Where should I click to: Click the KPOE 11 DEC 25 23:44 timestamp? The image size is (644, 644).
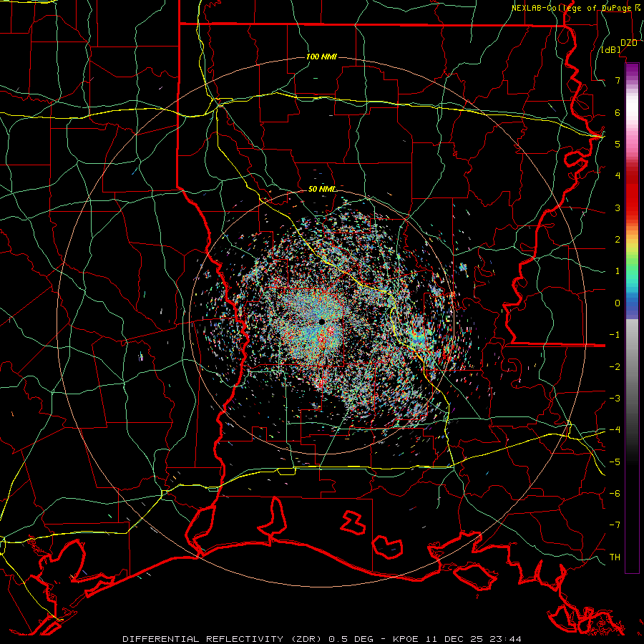point(457,639)
